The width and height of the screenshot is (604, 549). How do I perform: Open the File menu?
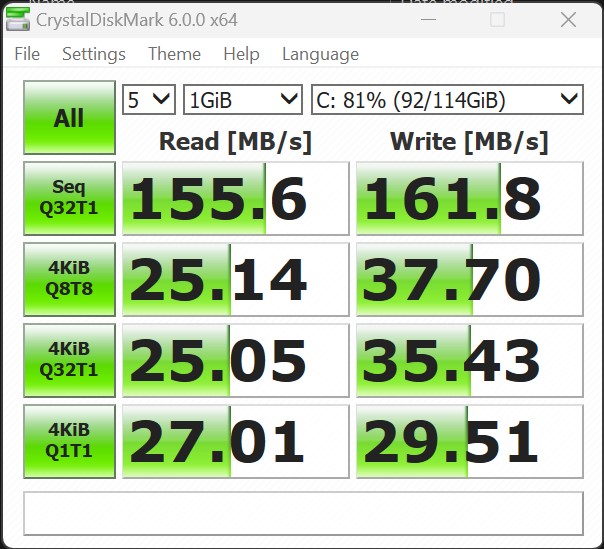(x=27, y=54)
